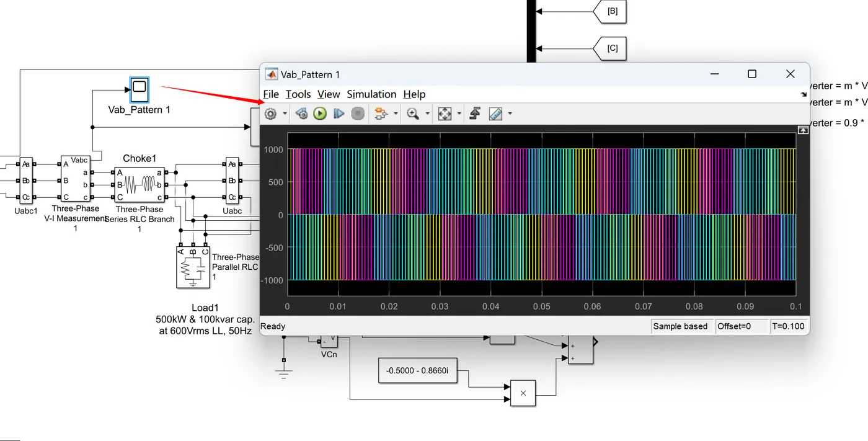The width and height of the screenshot is (868, 441).
Task: Open the View menu
Action: click(329, 94)
